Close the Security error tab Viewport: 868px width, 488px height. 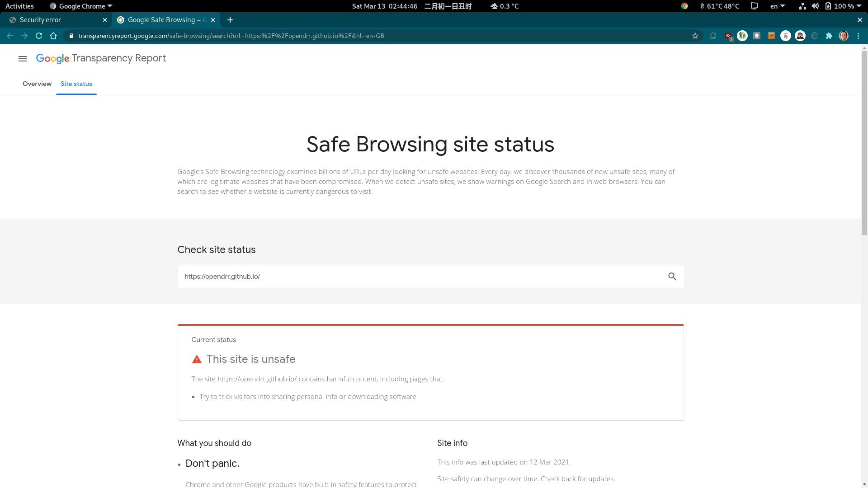click(x=105, y=20)
